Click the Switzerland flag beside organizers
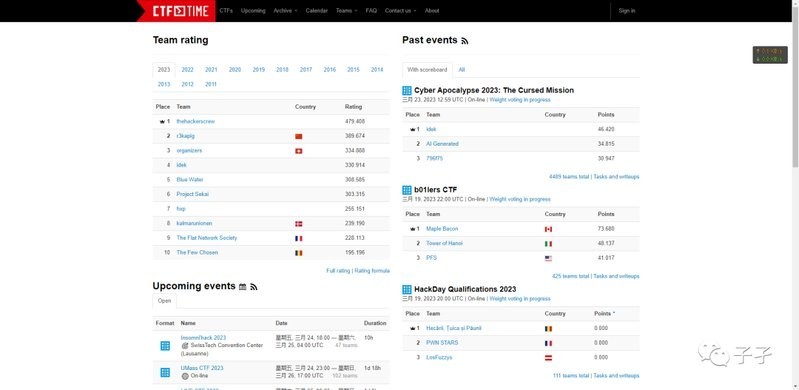This screenshot has width=799, height=390. click(x=299, y=151)
